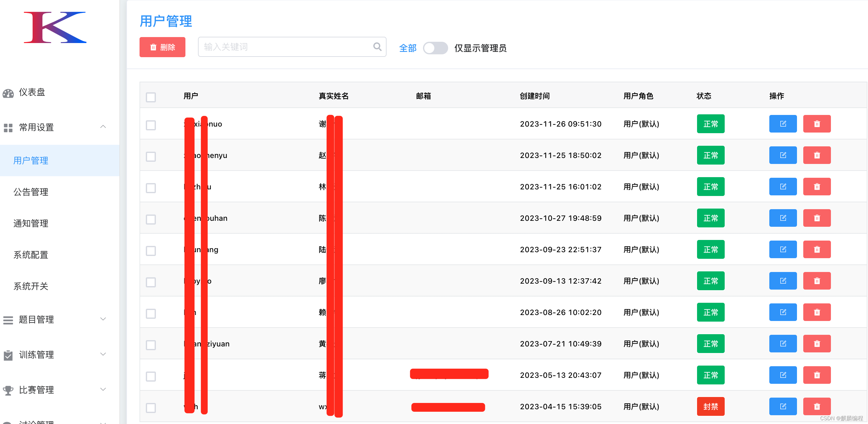This screenshot has height=424, width=868.
Task: Open 系统配置 from the sidebar
Action: [31, 255]
